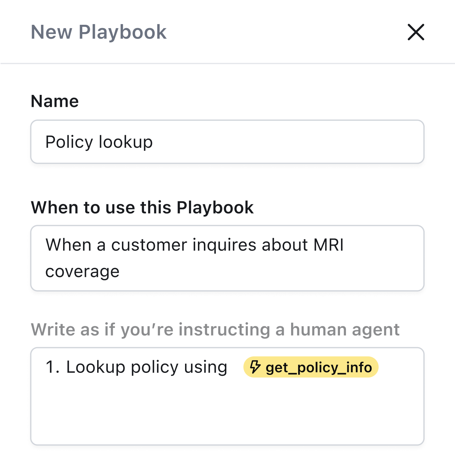Click the words 'human agent' in the hint label
This screenshot has height=476, width=455.
(345, 330)
